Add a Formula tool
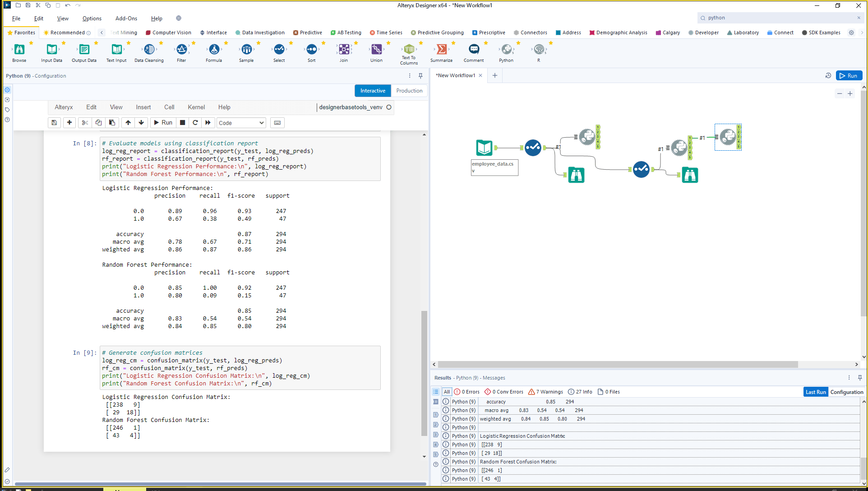Viewport: 868px width, 491px height. click(x=214, y=51)
